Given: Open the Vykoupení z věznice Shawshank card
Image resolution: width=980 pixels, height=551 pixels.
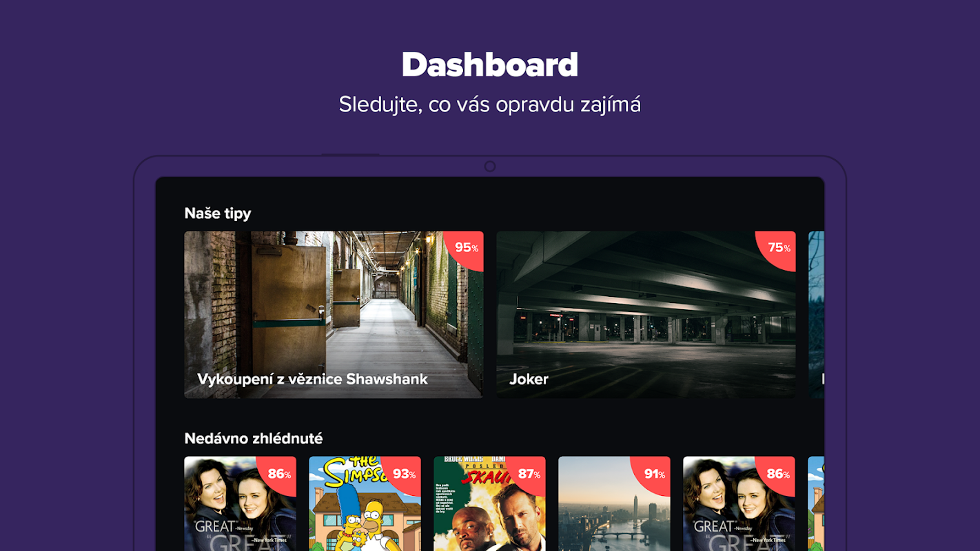Looking at the screenshot, I should (x=334, y=315).
